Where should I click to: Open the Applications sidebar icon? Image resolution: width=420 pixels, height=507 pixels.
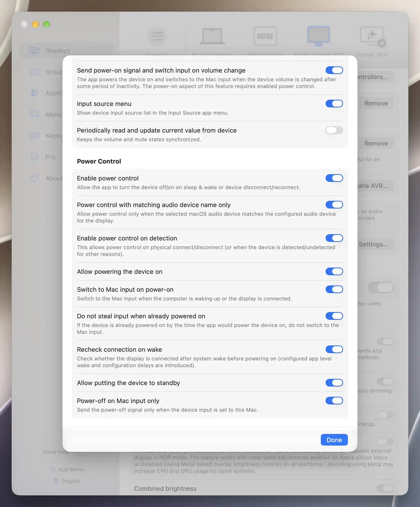[34, 93]
